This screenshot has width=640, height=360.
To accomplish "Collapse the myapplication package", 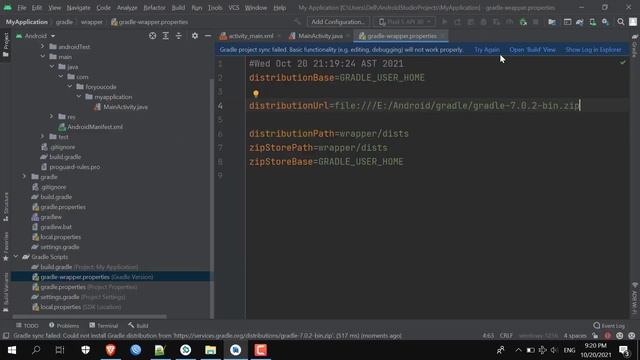I will [79, 96].
